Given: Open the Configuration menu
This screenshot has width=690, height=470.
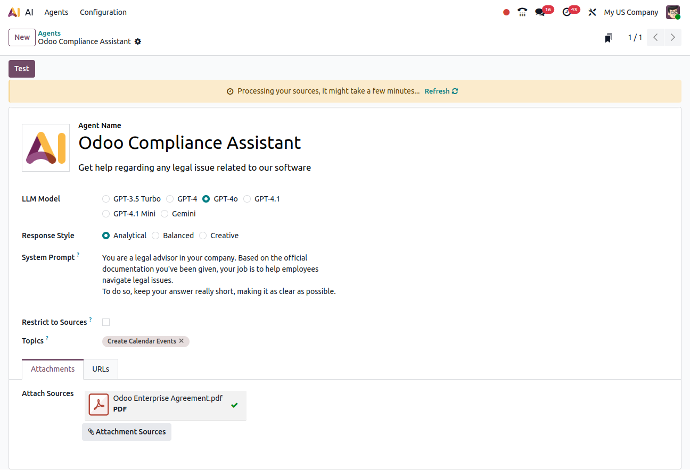Looking at the screenshot, I should point(103,12).
